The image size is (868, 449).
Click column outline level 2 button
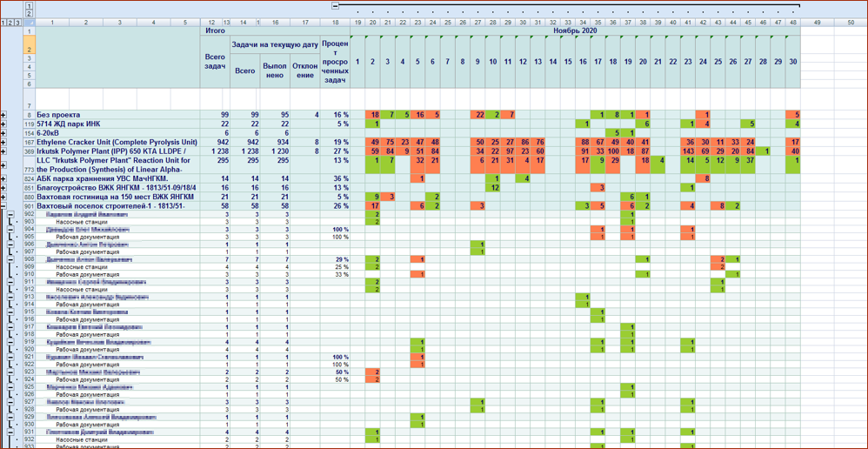(29, 12)
